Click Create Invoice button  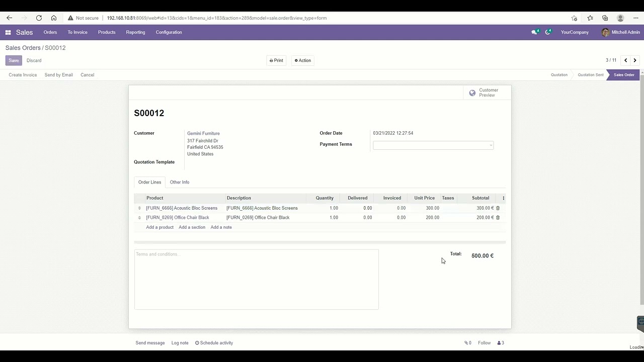(23, 75)
